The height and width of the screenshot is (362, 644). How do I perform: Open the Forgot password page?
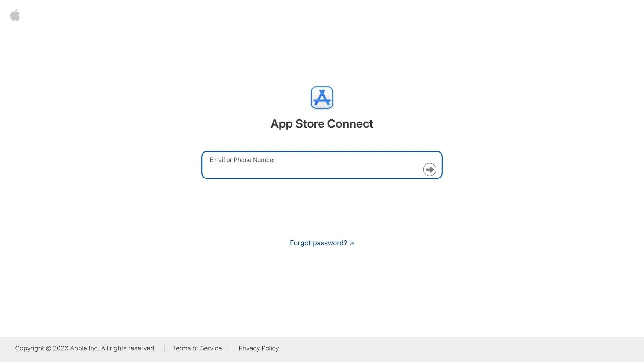318,243
